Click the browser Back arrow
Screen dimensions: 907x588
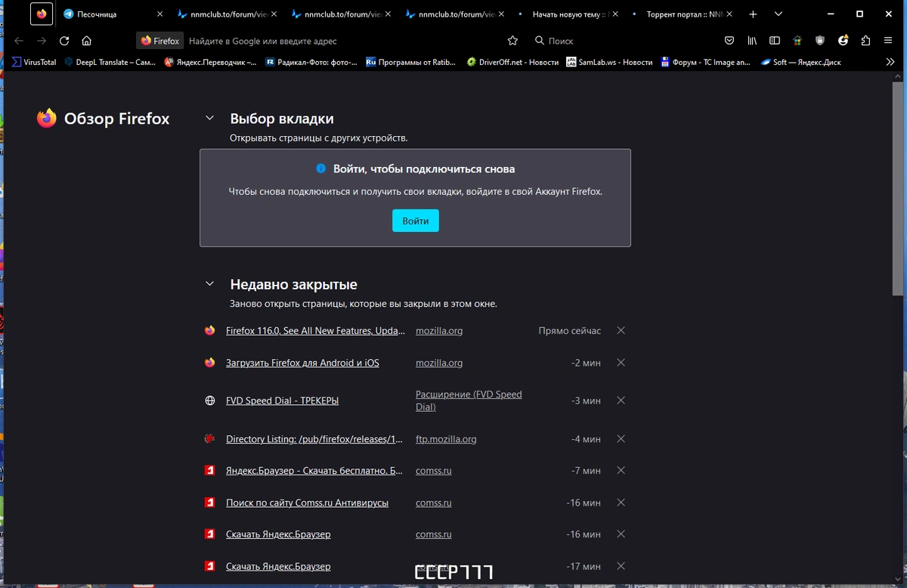(19, 41)
